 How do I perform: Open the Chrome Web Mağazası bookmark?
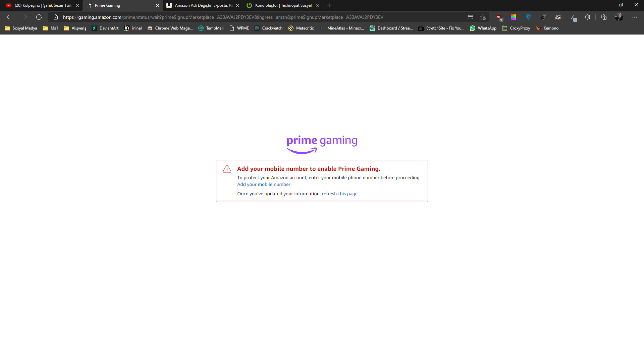pyautogui.click(x=170, y=28)
